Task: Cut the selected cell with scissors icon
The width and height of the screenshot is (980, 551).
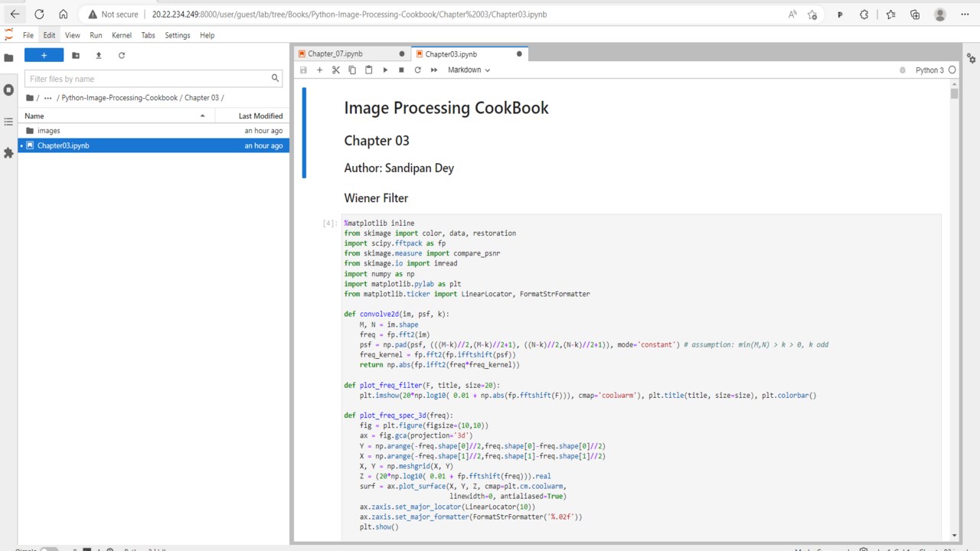Action: [335, 70]
